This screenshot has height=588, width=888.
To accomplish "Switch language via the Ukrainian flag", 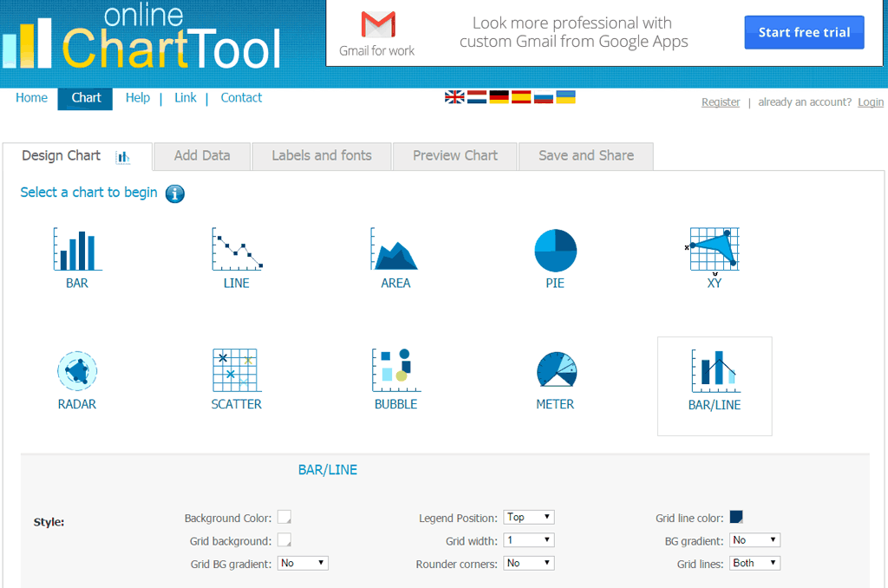I will click(x=565, y=97).
